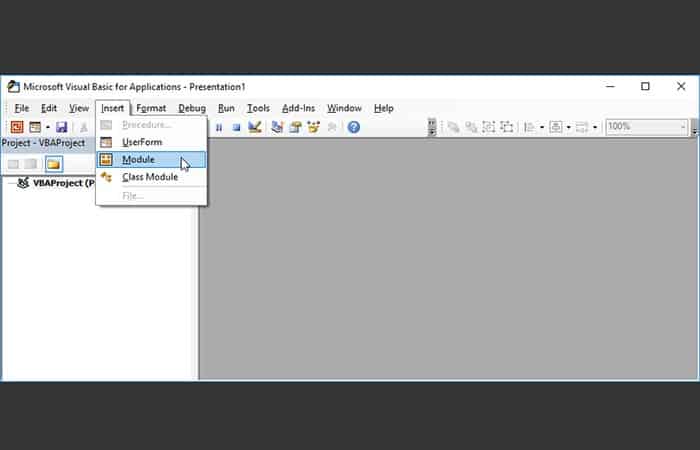Choose Module in the Insert menu
The height and width of the screenshot is (450, 700).
pyautogui.click(x=151, y=159)
